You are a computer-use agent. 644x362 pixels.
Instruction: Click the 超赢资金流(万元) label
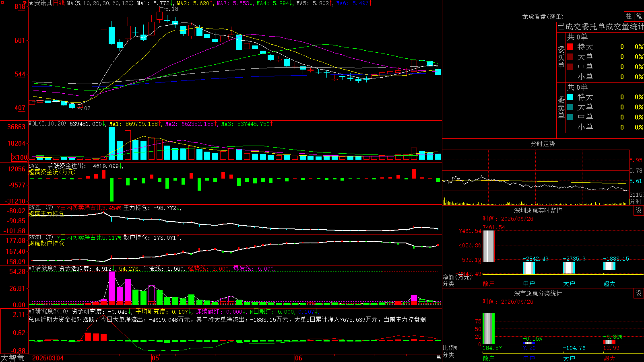[x=52, y=172]
